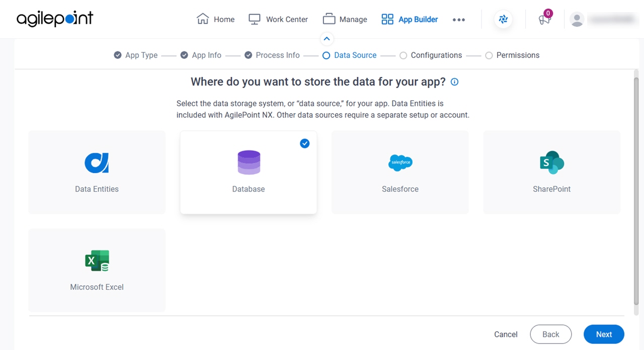Go to the Process Info step label
The height and width of the screenshot is (350, 644).
278,55
